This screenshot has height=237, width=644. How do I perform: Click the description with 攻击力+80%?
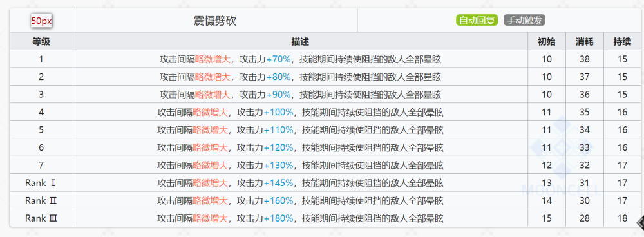click(300, 77)
